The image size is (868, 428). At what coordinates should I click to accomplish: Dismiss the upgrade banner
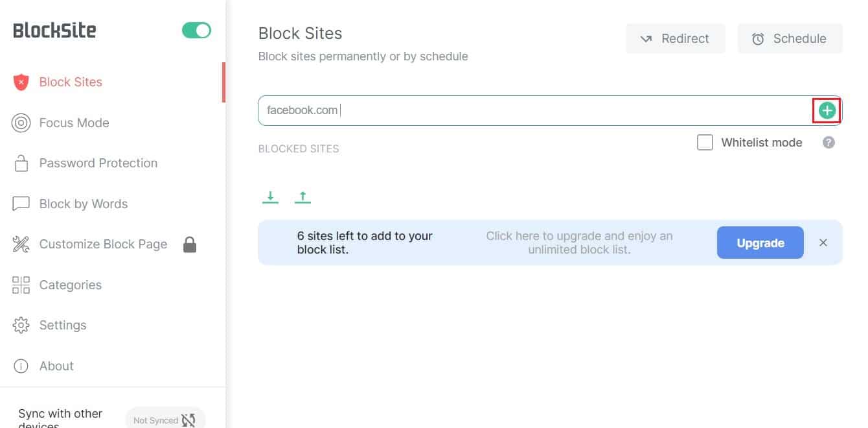[823, 243]
